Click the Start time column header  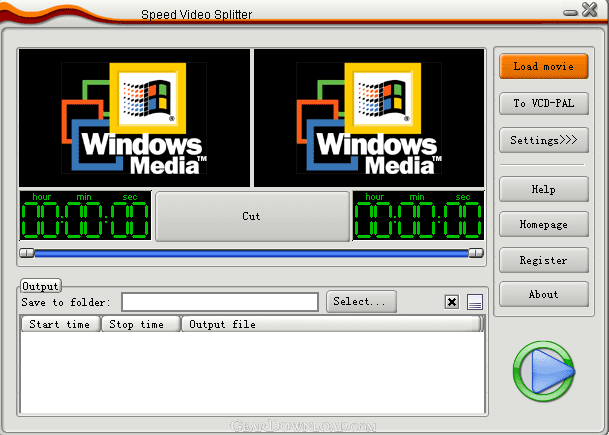click(x=60, y=324)
